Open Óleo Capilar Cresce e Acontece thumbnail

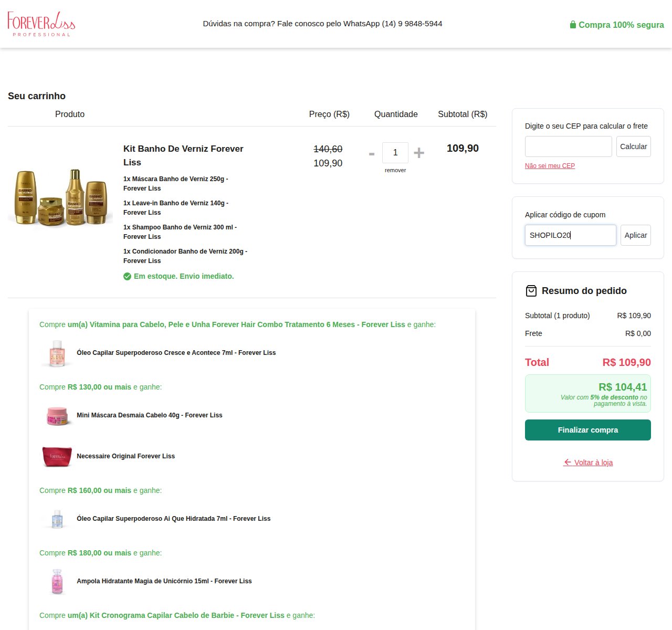pyautogui.click(x=57, y=353)
